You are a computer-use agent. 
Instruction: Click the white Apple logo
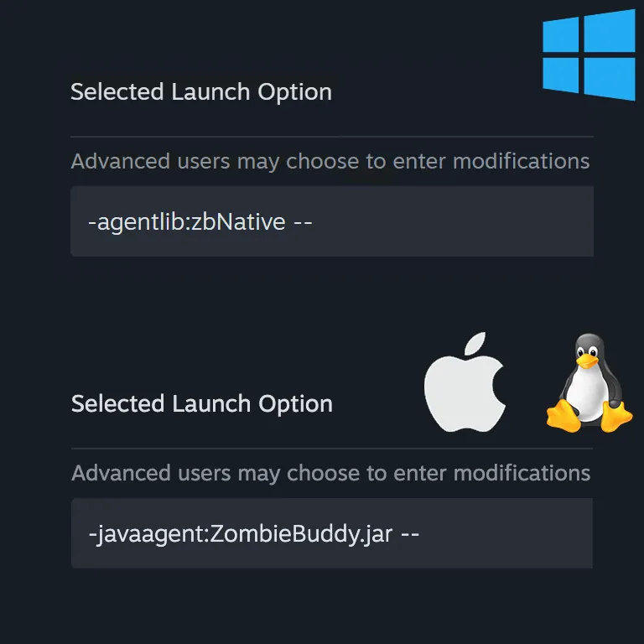(465, 382)
